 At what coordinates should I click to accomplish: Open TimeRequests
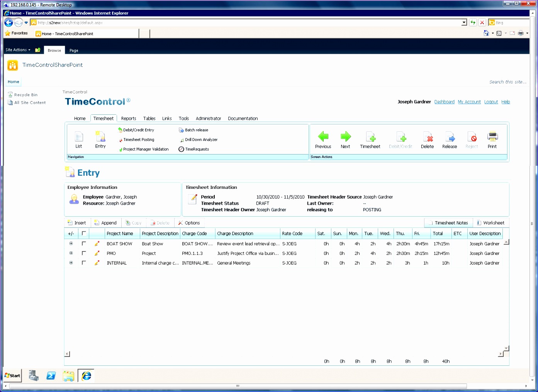pos(194,149)
